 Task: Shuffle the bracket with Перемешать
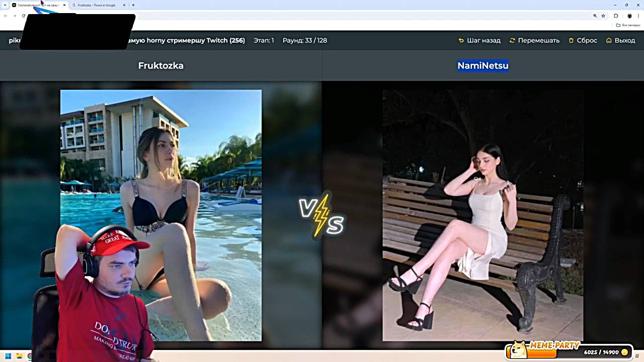pos(534,40)
